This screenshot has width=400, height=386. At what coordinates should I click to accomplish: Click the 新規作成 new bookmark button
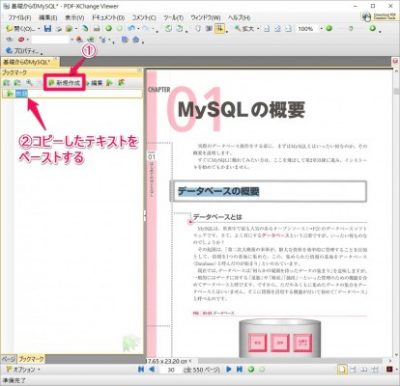coord(64,83)
